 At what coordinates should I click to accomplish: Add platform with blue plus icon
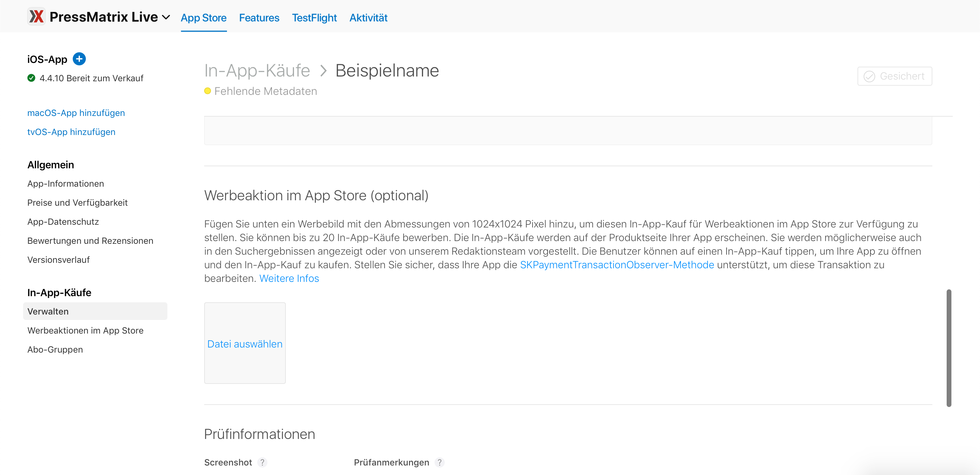[79, 59]
